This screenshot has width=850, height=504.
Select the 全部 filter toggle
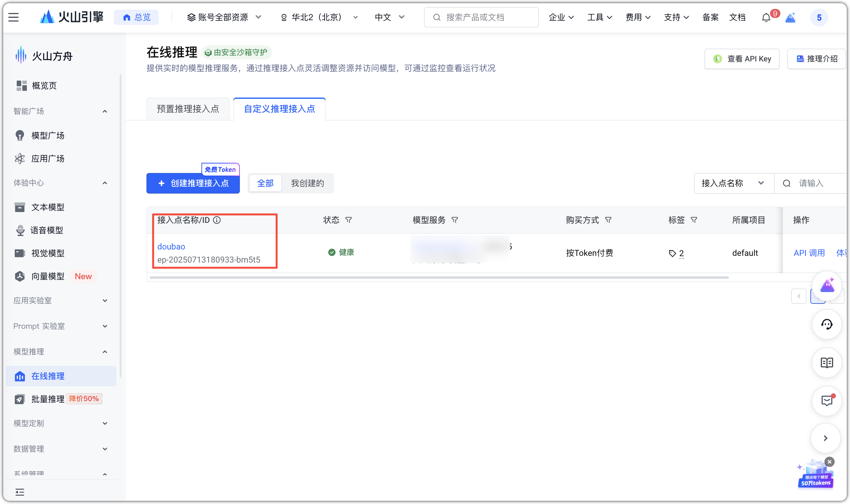pyautogui.click(x=265, y=183)
